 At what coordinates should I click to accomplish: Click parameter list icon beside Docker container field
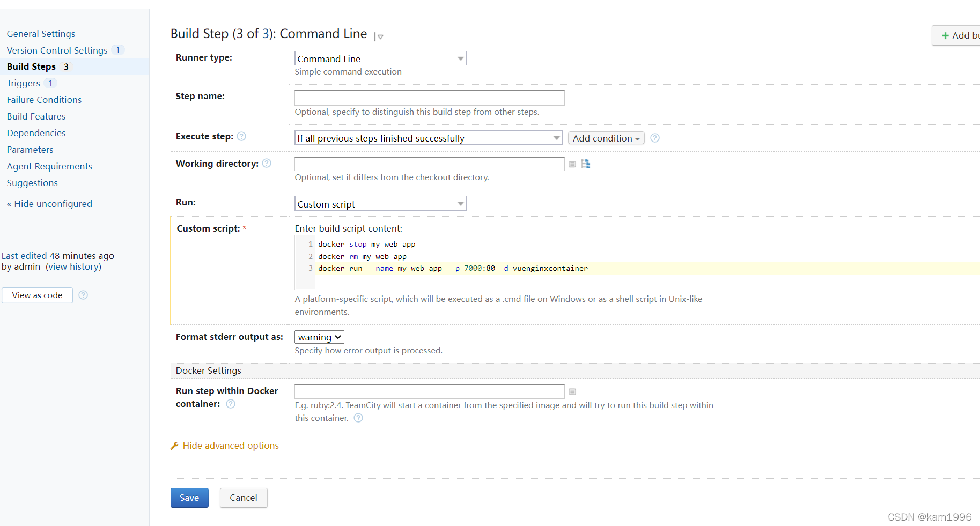point(572,391)
